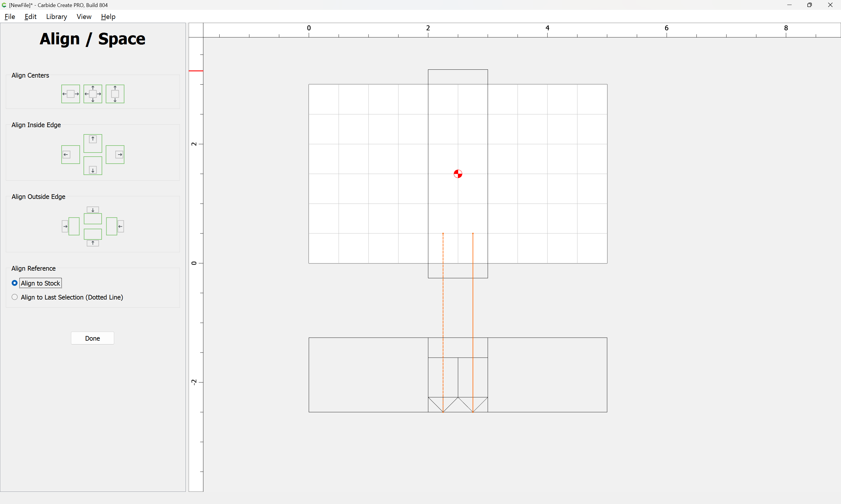Click the align centers vertically icon
The width and height of the screenshot is (841, 504).
point(115,94)
